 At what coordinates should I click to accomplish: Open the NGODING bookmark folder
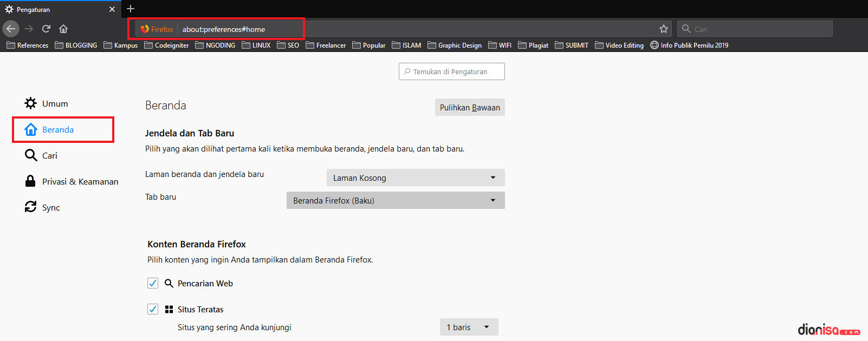coord(215,45)
